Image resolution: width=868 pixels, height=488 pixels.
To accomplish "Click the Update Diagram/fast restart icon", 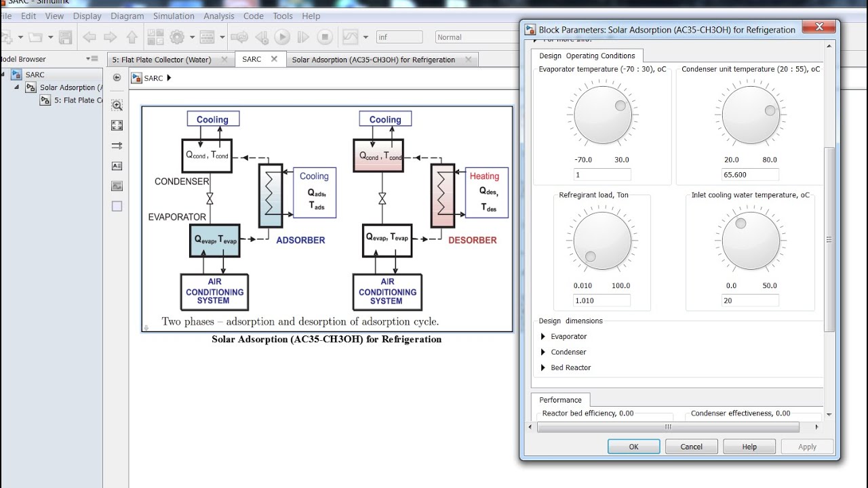I will [x=239, y=37].
